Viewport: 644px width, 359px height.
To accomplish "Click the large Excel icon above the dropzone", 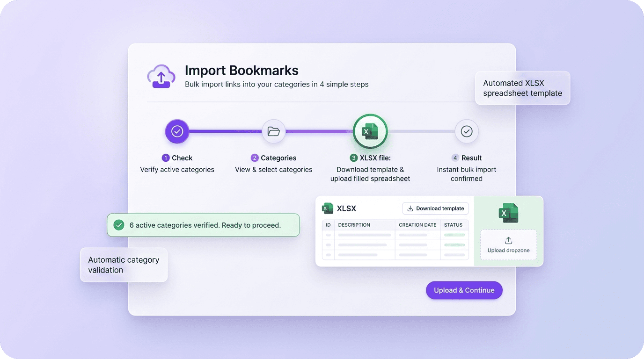I will tap(508, 213).
